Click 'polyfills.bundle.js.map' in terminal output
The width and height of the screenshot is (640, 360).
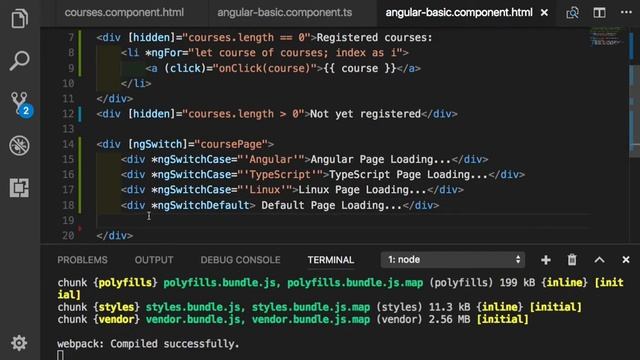click(x=355, y=282)
